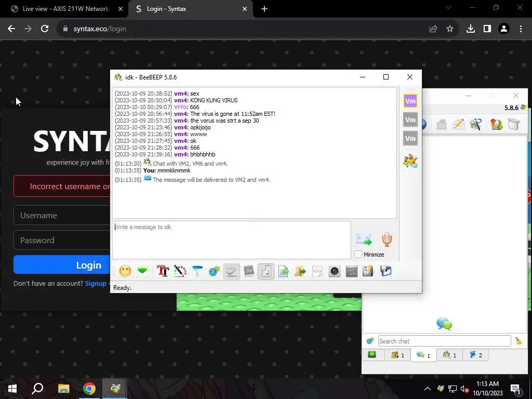Click the BeeBEEP bee taskbar icon
532x399 pixels.
point(115,389)
